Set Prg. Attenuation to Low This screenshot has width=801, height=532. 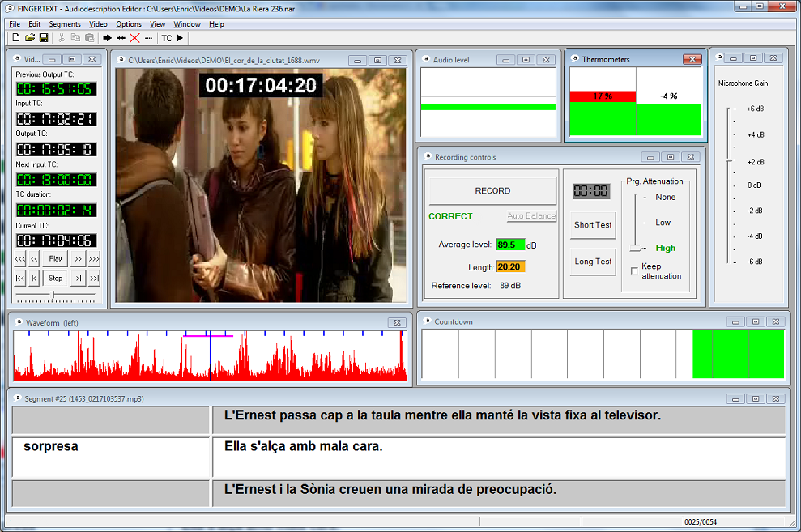point(663,223)
